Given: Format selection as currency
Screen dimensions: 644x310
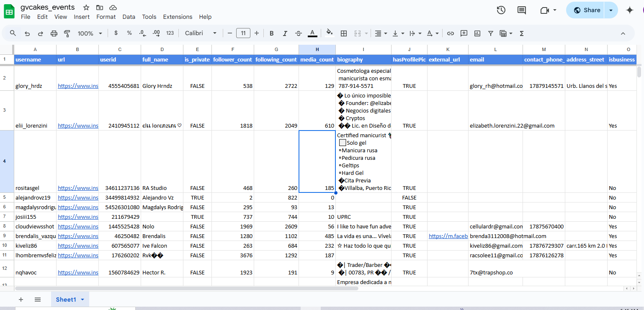Looking at the screenshot, I should click(116, 33).
